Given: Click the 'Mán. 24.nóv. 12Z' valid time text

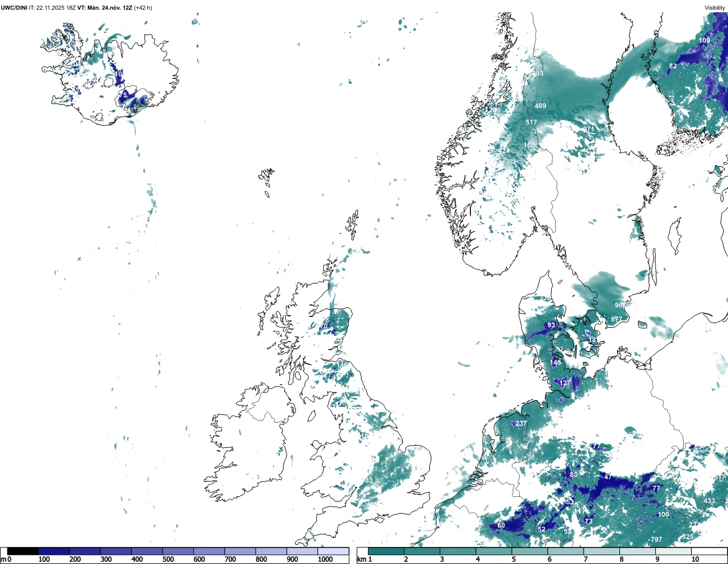Looking at the screenshot, I should click(x=109, y=7).
